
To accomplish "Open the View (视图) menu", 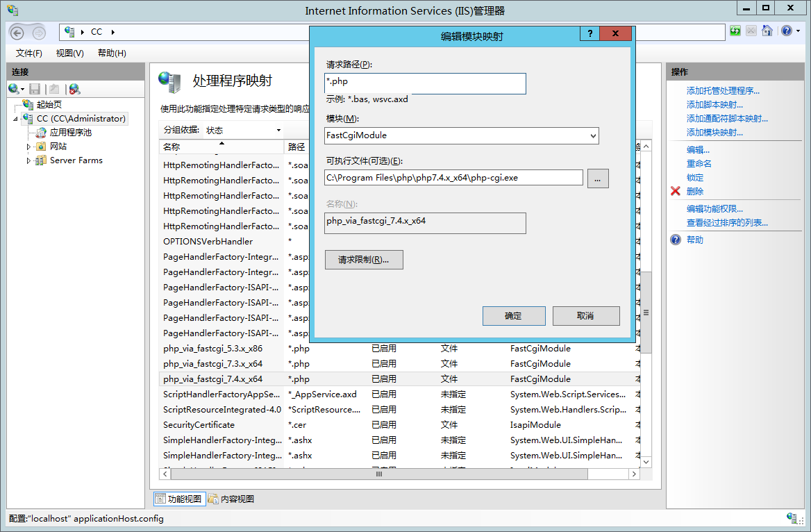I will click(70, 53).
